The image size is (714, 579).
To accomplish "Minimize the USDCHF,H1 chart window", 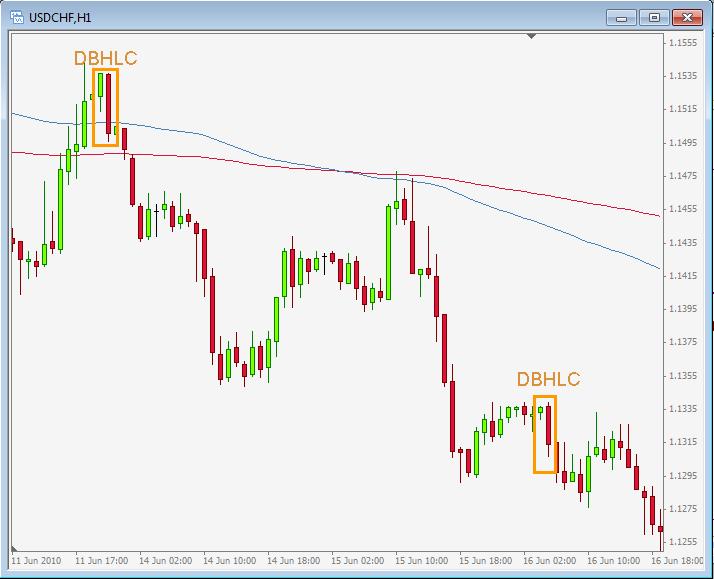I will coord(621,18).
